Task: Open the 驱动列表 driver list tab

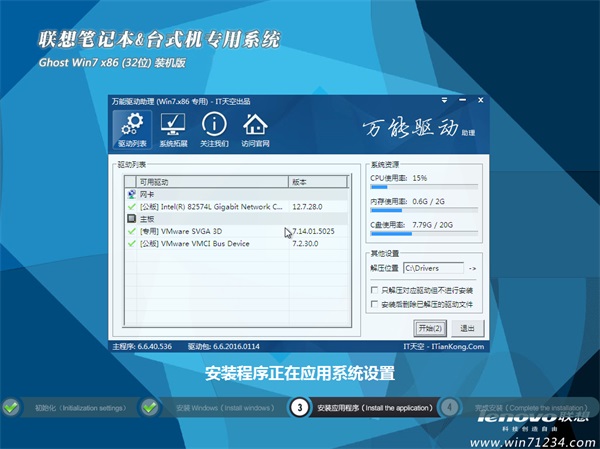Action: (132, 131)
